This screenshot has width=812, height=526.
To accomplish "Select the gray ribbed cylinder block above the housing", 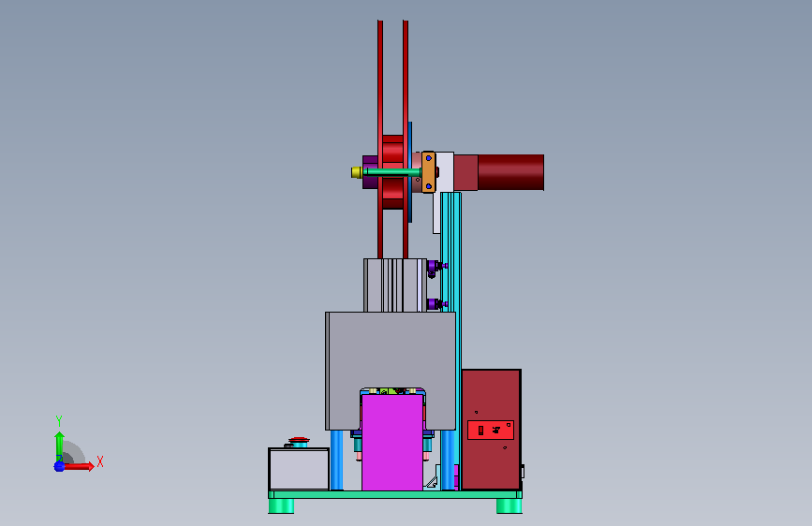I will tap(395, 285).
